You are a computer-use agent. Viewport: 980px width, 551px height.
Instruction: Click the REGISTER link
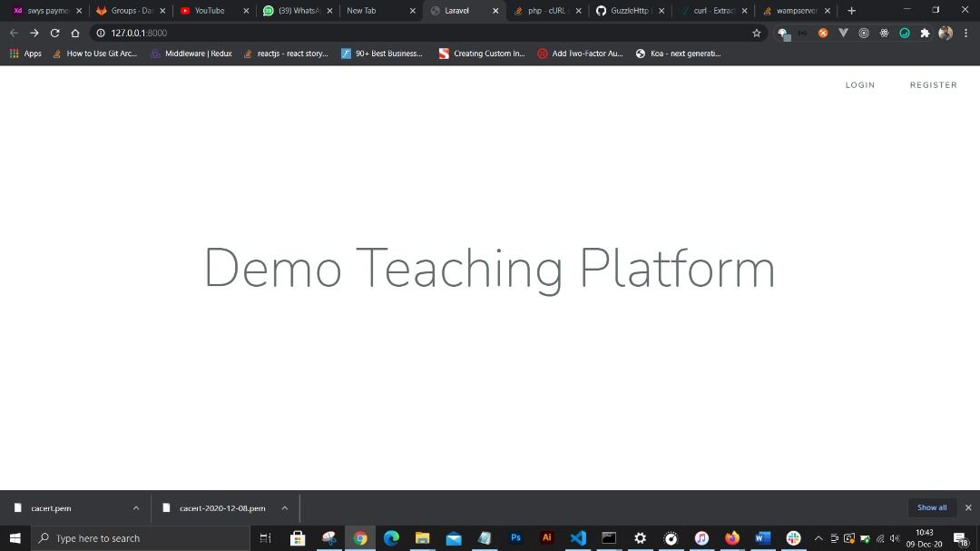pos(933,85)
